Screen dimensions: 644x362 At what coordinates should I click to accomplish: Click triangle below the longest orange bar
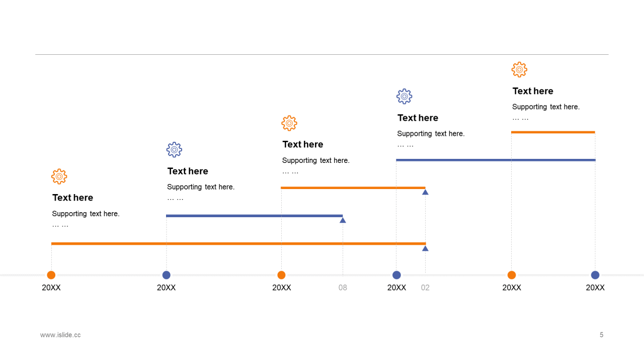tap(425, 248)
